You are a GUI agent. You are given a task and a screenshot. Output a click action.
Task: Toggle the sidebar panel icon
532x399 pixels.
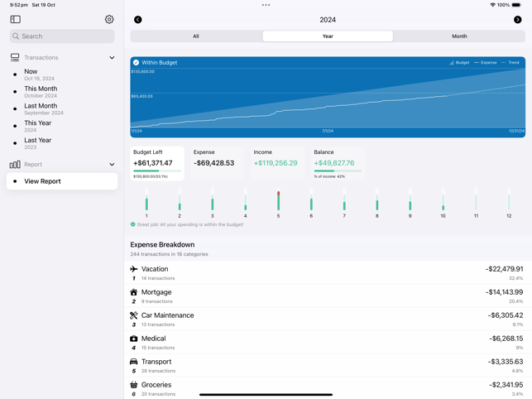[15, 19]
